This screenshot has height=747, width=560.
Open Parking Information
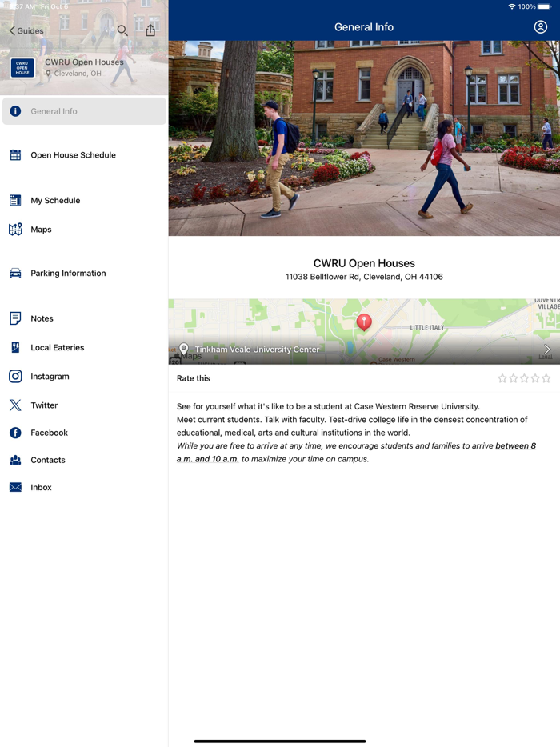(x=84, y=273)
